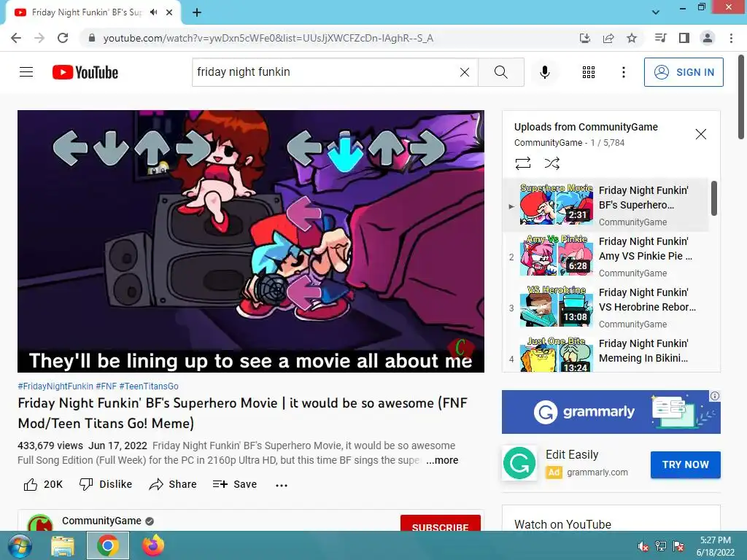Play Amy VS Pinkie Pie playlist video

click(606, 256)
